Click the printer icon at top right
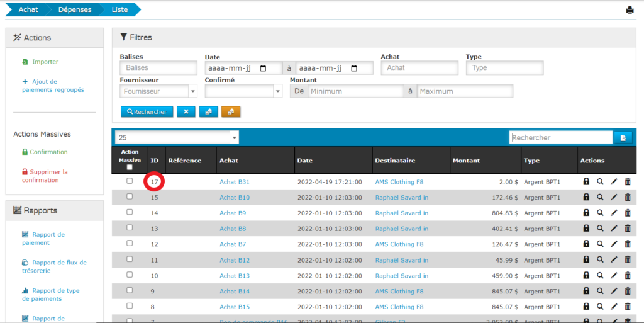Viewport: 644px width, 323px height. [630, 10]
